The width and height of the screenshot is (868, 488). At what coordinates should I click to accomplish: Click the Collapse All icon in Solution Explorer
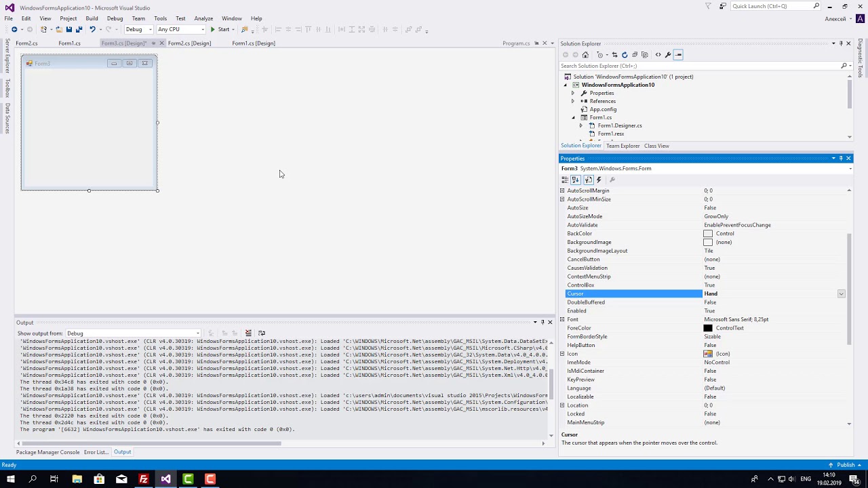coord(635,55)
